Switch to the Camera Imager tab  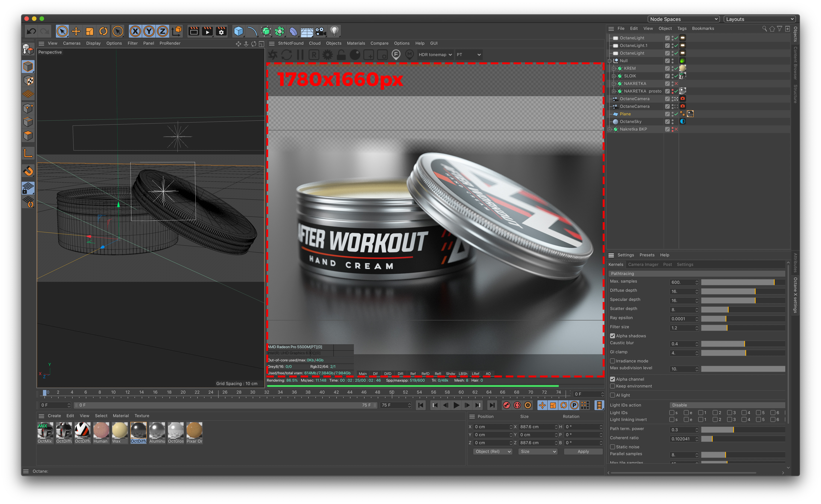point(643,264)
